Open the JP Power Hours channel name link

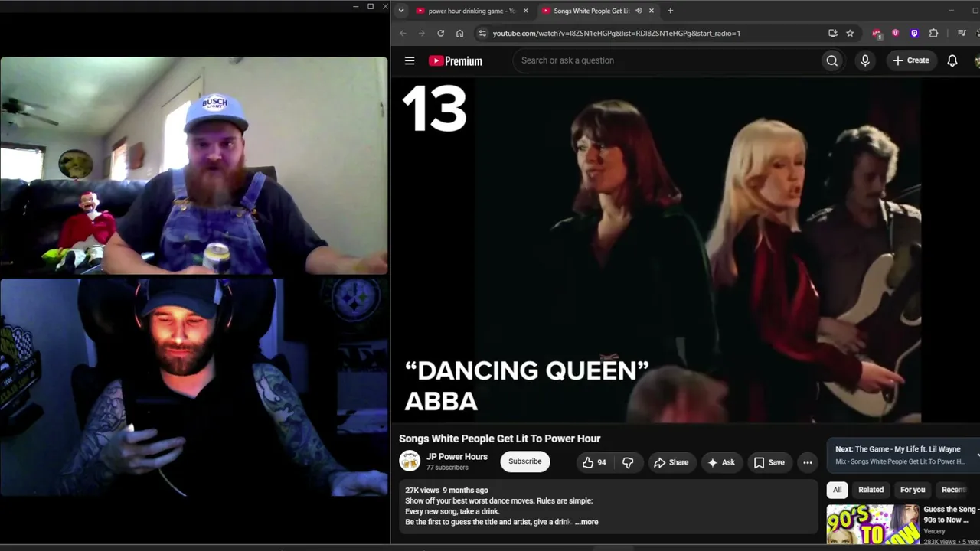(457, 457)
